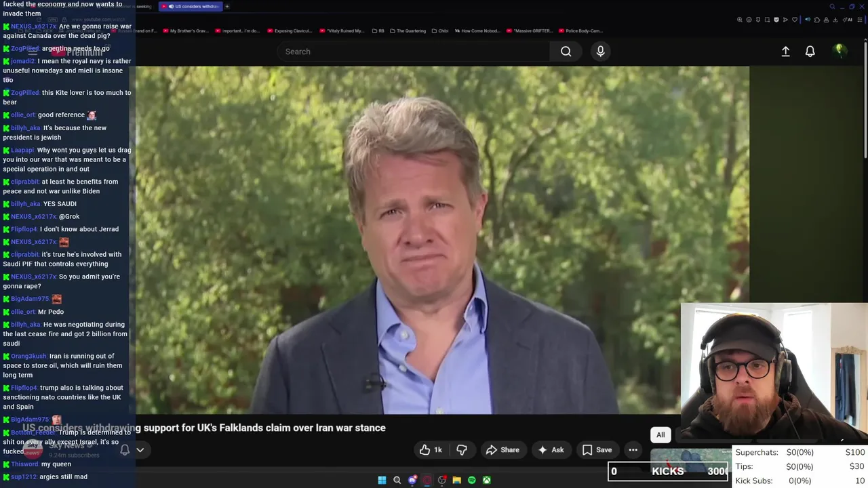The image size is (868, 488).
Task: Switch to the 'US considers withdraw...' browser tab
Action: (190, 6)
